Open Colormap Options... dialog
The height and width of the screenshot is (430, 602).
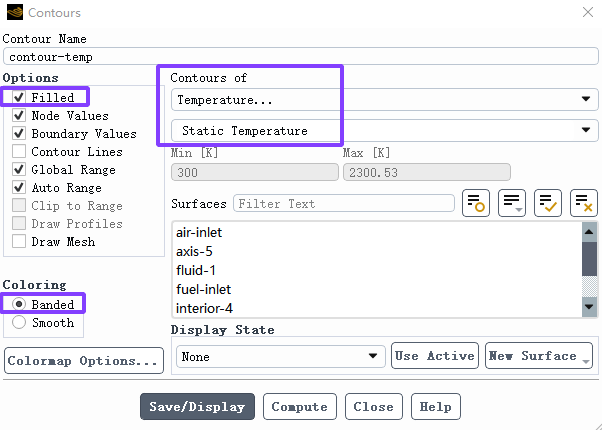[x=84, y=361]
